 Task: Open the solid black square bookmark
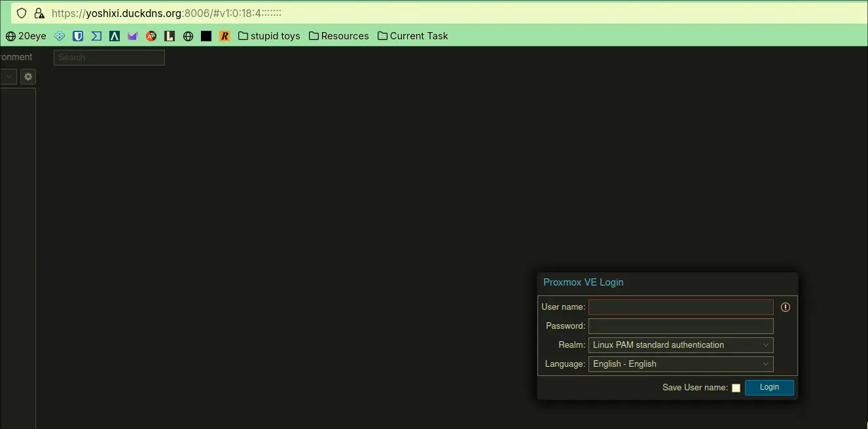click(x=206, y=36)
